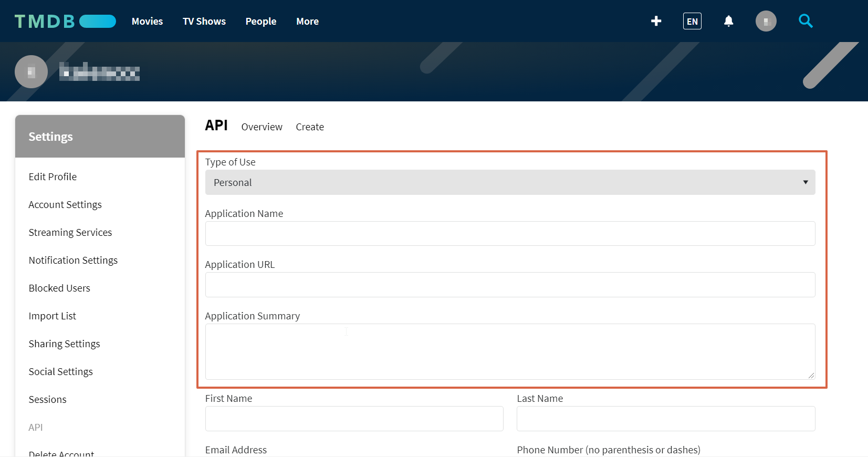
Task: Open Account Settings in sidebar
Action: (65, 204)
